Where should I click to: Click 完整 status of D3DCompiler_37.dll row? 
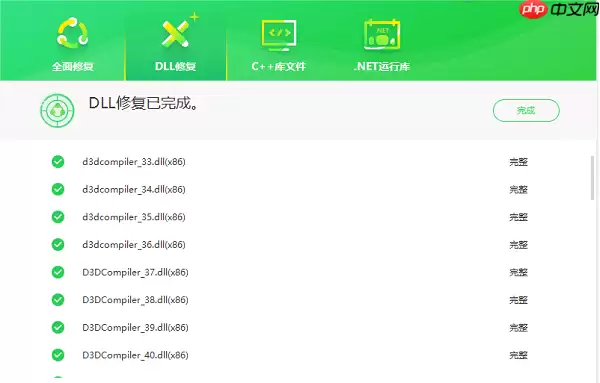coord(518,272)
